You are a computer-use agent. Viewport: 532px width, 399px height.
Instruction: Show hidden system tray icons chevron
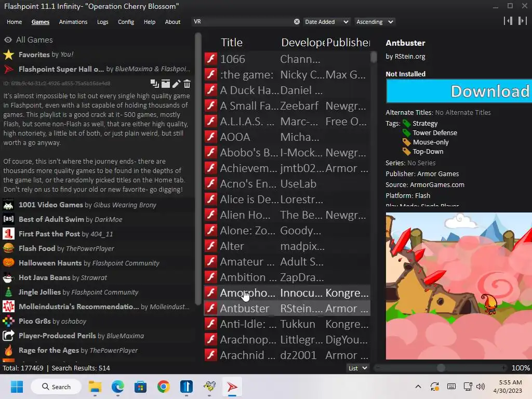point(418,387)
